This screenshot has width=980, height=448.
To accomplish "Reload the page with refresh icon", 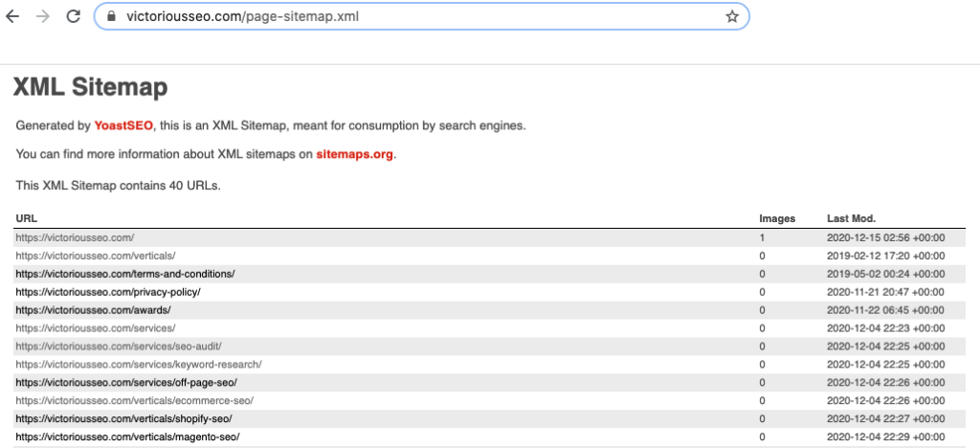I will (x=73, y=16).
